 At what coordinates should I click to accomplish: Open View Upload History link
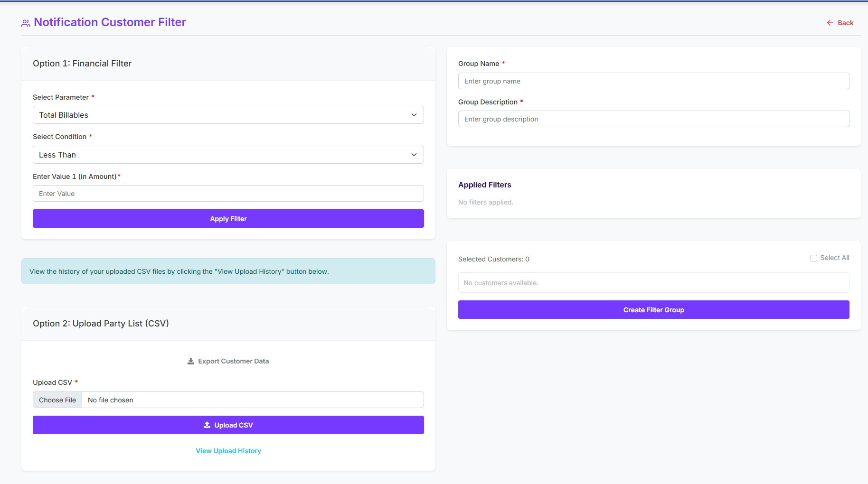click(x=228, y=451)
